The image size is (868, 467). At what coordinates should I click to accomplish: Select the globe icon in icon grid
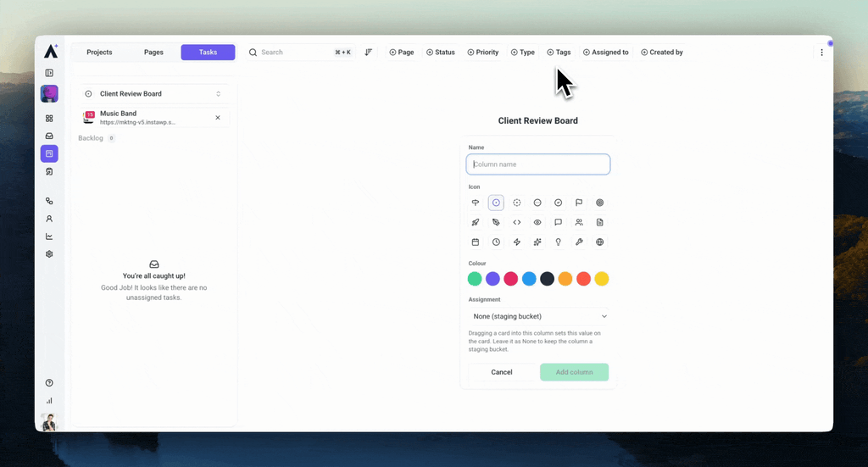(599, 242)
